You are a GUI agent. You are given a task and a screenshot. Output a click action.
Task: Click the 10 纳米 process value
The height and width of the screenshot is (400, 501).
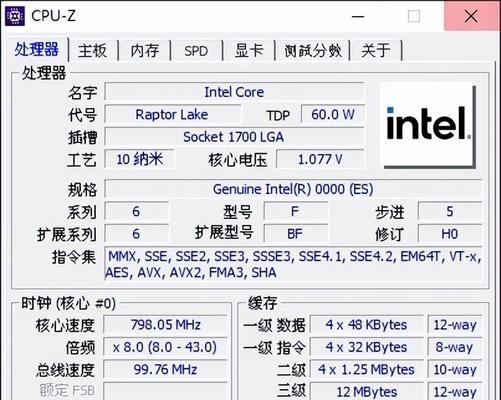(139, 159)
